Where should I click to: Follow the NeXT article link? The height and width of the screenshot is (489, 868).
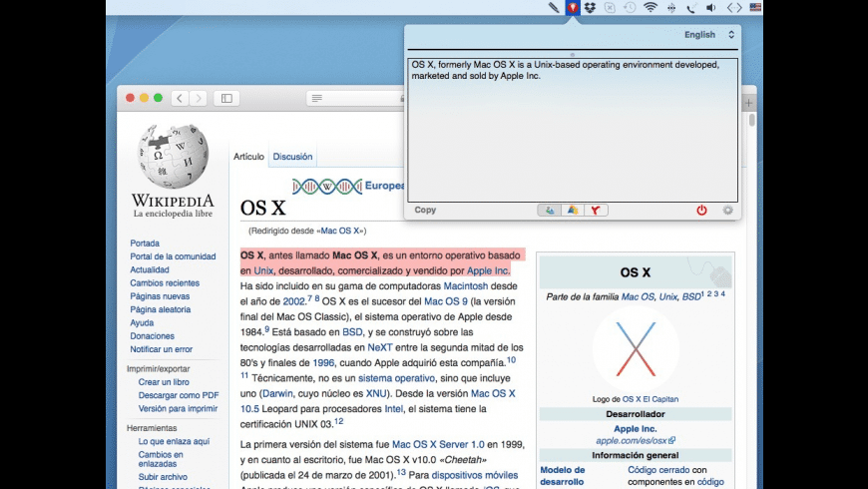380,347
